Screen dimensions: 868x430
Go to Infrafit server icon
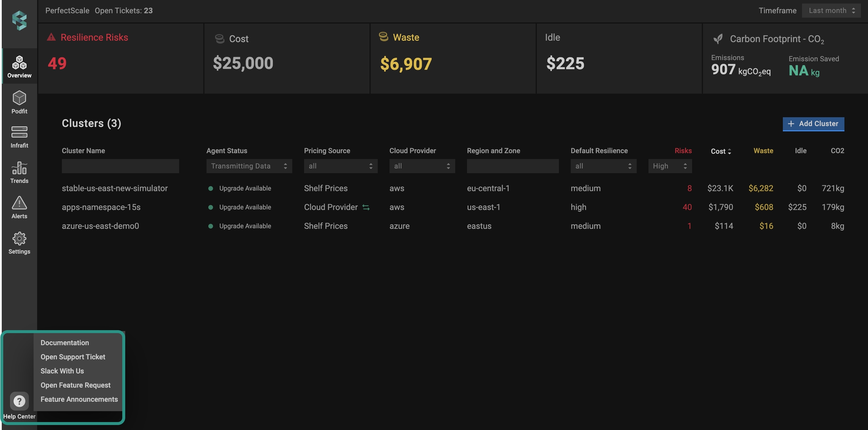point(19,132)
